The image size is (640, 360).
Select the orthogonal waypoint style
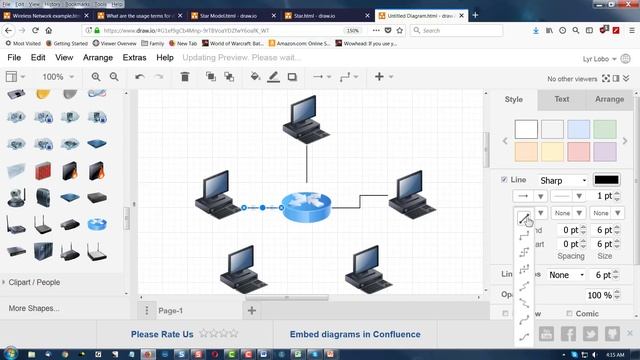click(x=524, y=236)
